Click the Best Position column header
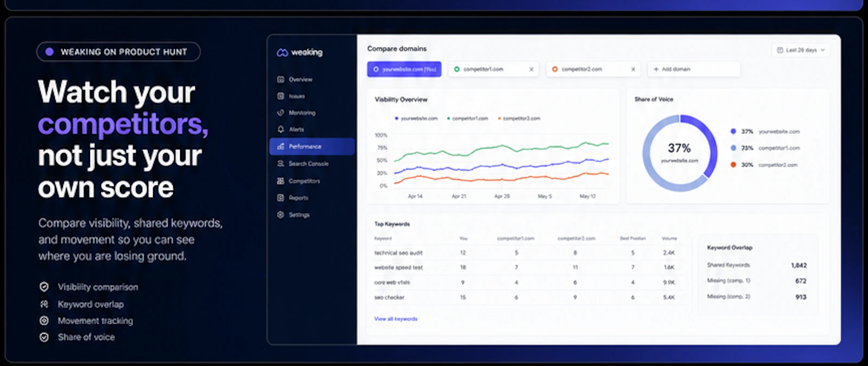Image resolution: width=868 pixels, height=366 pixels. (633, 238)
